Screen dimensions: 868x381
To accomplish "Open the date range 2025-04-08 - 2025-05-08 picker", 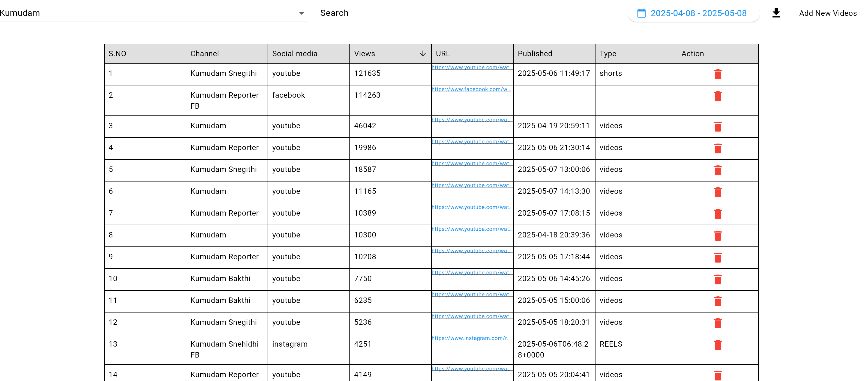I will 693,13.
